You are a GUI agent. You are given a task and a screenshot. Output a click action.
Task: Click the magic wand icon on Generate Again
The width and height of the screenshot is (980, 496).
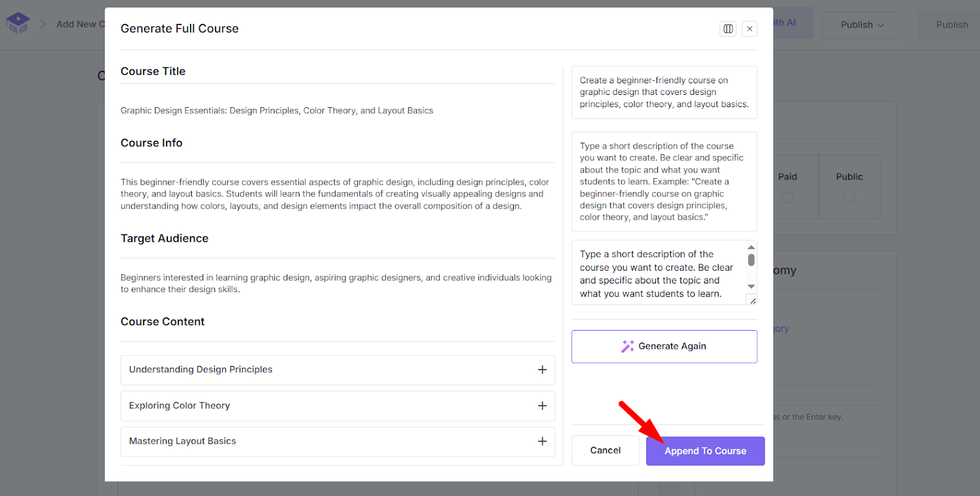627,346
